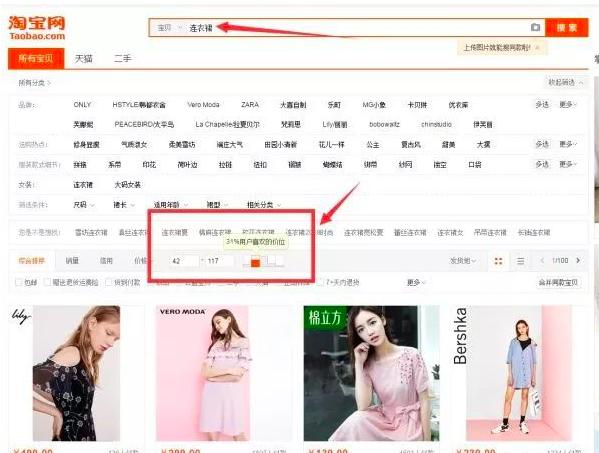Collapse the filter panel with 收起筛选
The height and width of the screenshot is (453, 599).
566,83
